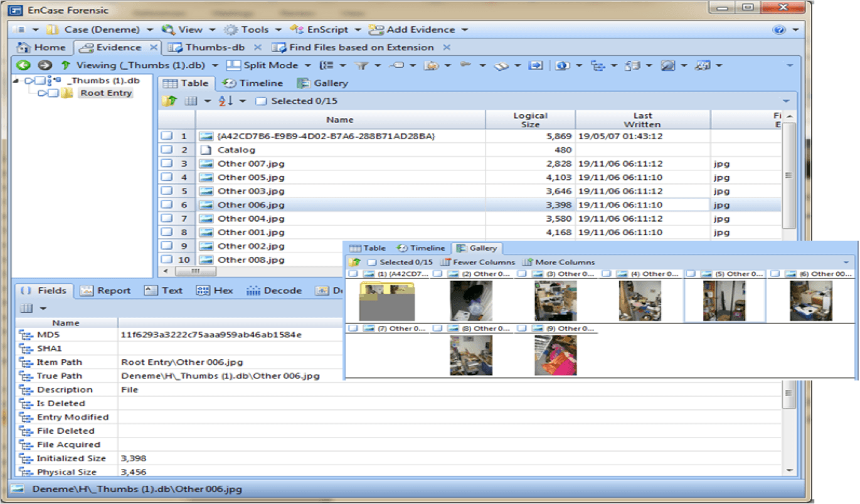Switch to the Timeline tab in Evidence view
This screenshot has width=860, height=504.
click(253, 83)
